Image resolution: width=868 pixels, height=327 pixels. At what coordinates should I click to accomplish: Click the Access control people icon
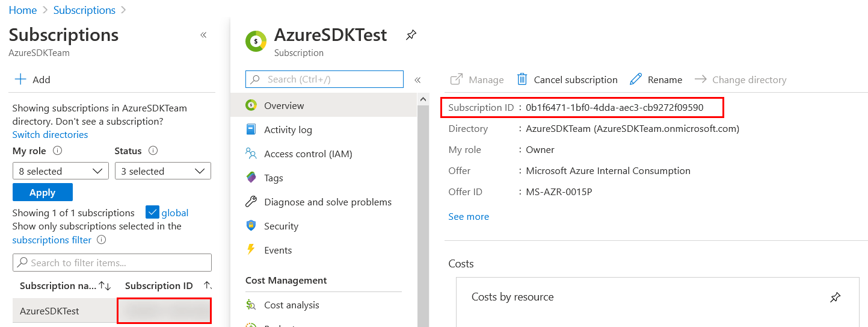coord(251,154)
